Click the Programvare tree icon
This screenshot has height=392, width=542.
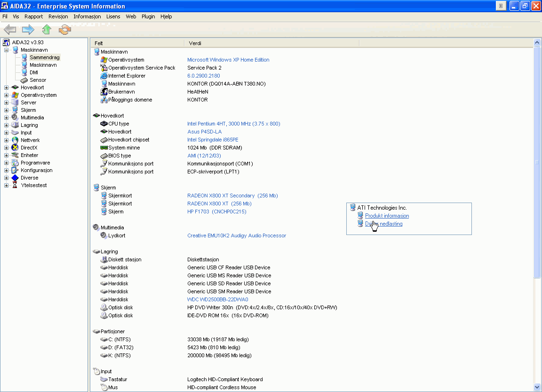point(15,163)
